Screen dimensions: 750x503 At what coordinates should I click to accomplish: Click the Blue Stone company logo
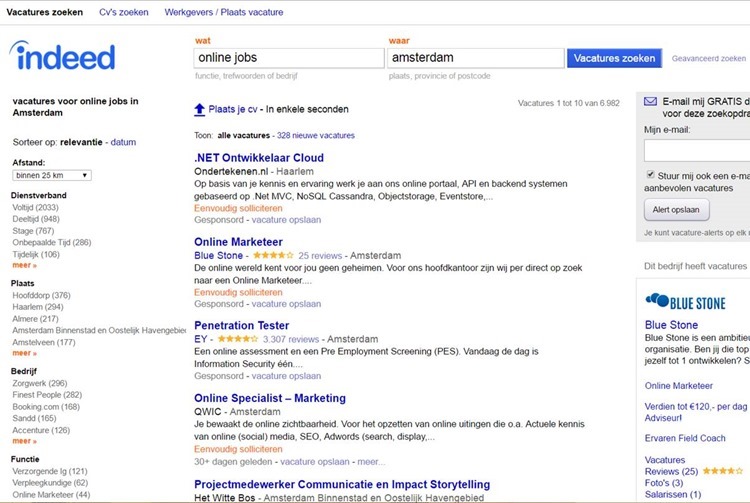click(685, 302)
